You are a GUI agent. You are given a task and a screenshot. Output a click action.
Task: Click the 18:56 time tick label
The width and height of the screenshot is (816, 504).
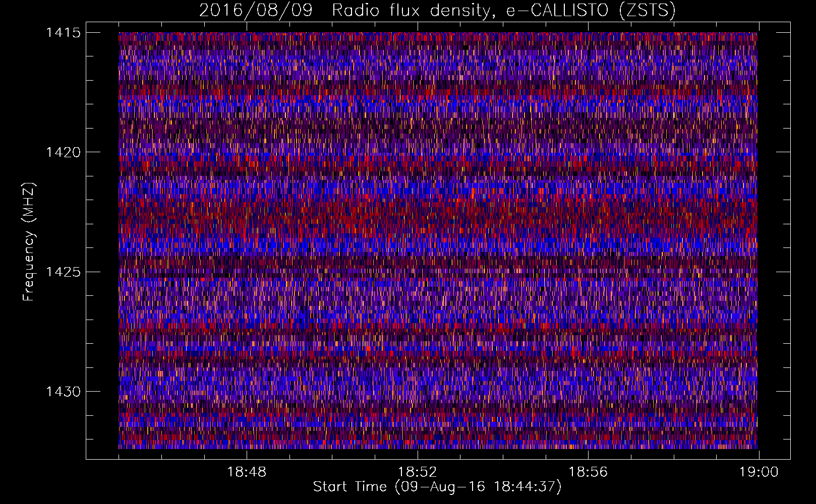coord(588,472)
